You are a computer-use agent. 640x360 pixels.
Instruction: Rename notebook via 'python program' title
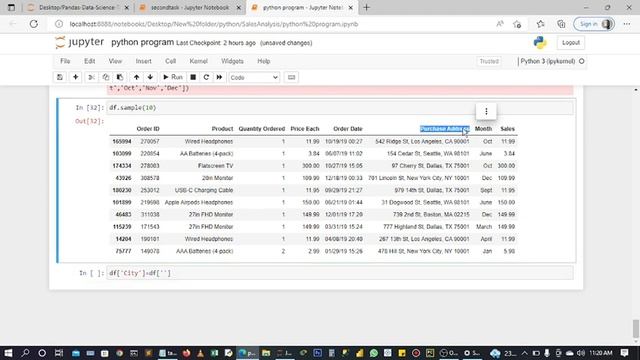coord(142,42)
